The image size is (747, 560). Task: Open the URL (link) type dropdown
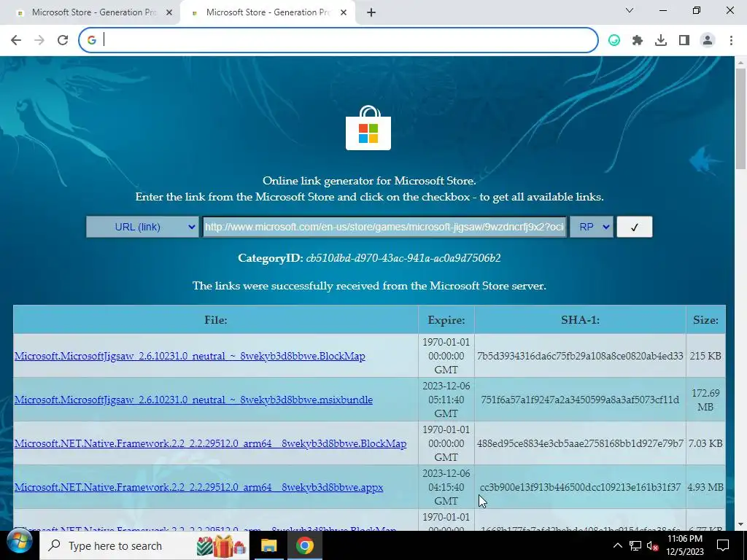click(142, 227)
